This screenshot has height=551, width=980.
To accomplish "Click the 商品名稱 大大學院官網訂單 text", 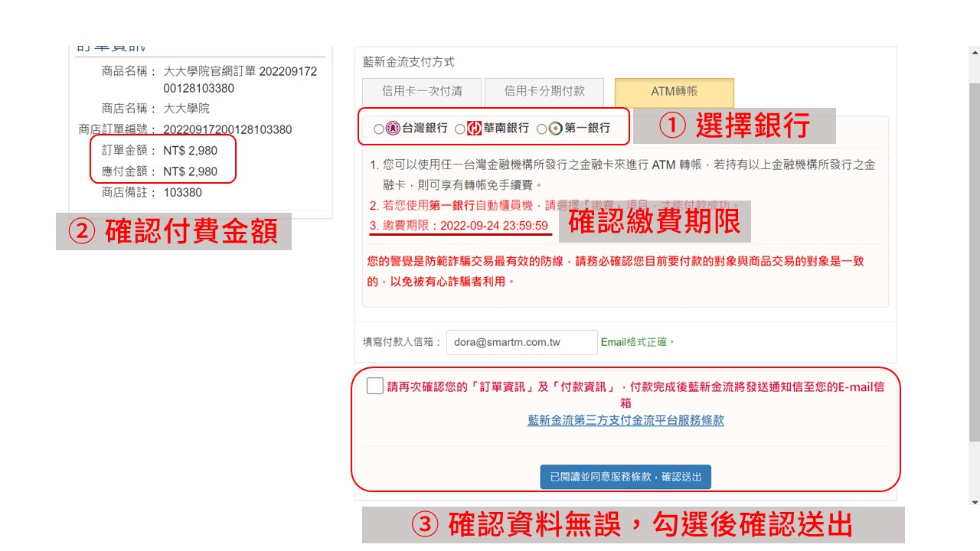I will pyautogui.click(x=240, y=80).
